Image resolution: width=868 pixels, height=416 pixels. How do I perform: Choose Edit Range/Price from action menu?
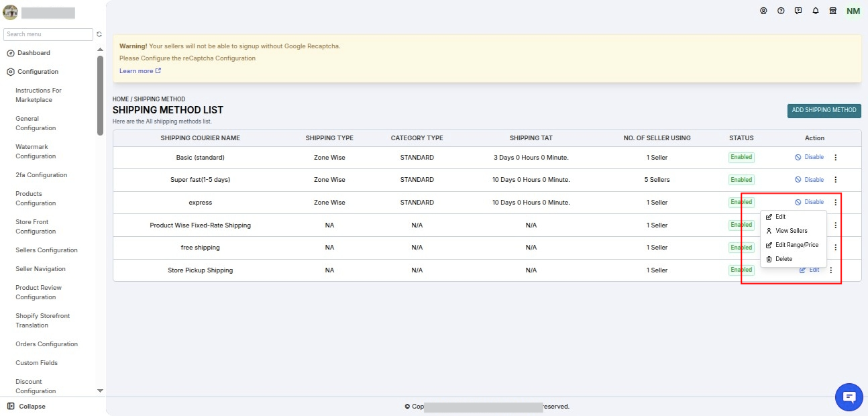pyautogui.click(x=794, y=245)
